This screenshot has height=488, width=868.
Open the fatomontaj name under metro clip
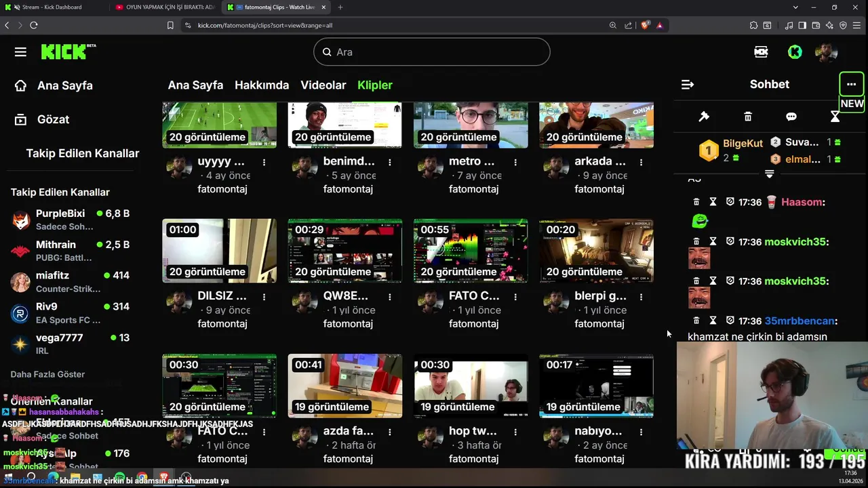[473, 189]
